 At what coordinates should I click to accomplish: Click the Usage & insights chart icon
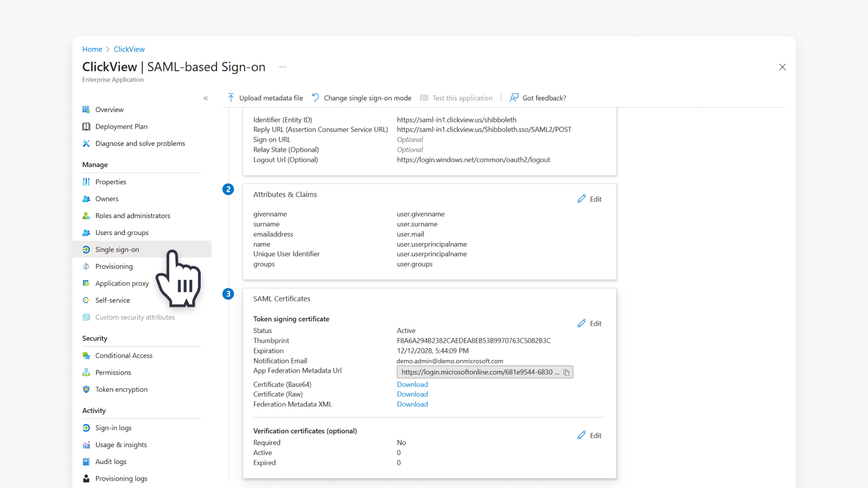click(86, 445)
